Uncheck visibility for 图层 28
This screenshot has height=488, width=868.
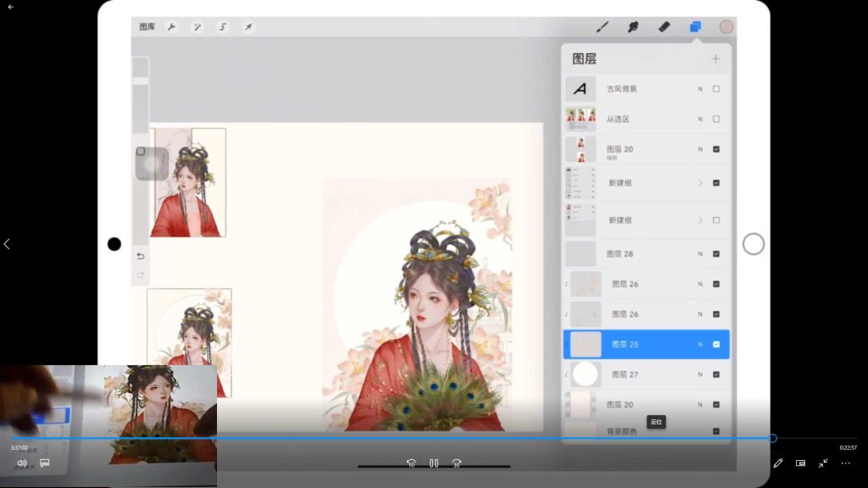point(716,254)
